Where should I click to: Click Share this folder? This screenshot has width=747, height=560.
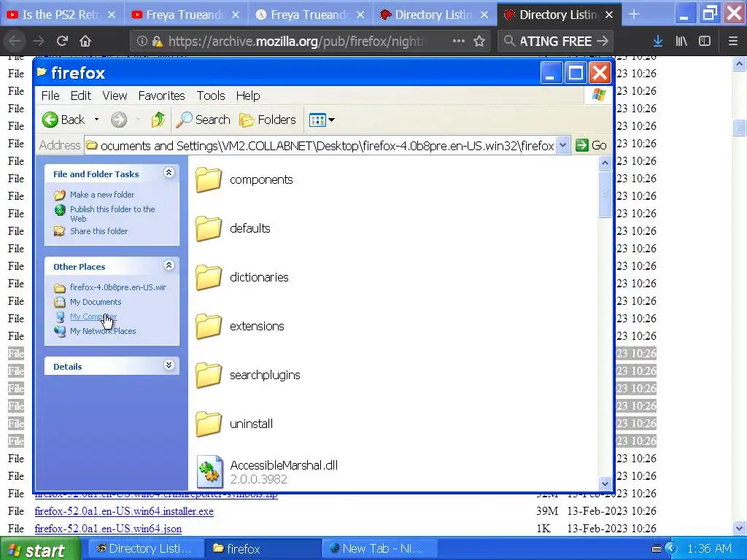(x=98, y=231)
